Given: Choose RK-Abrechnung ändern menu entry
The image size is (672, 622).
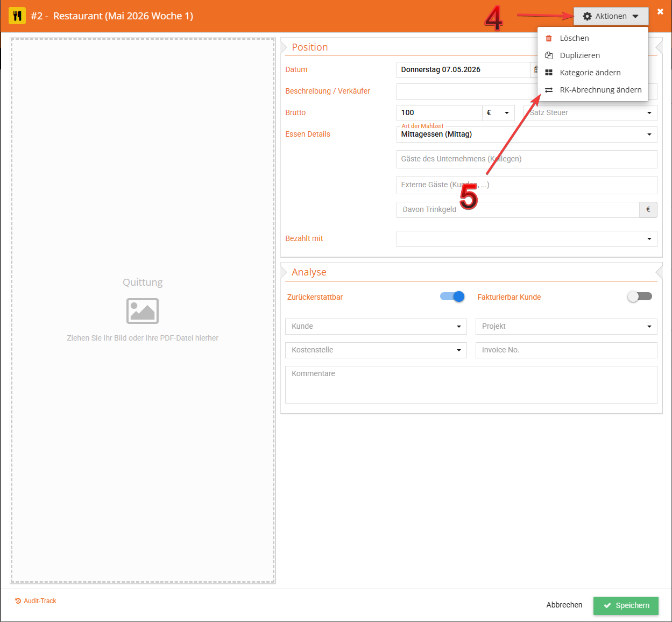Looking at the screenshot, I should 593,90.
